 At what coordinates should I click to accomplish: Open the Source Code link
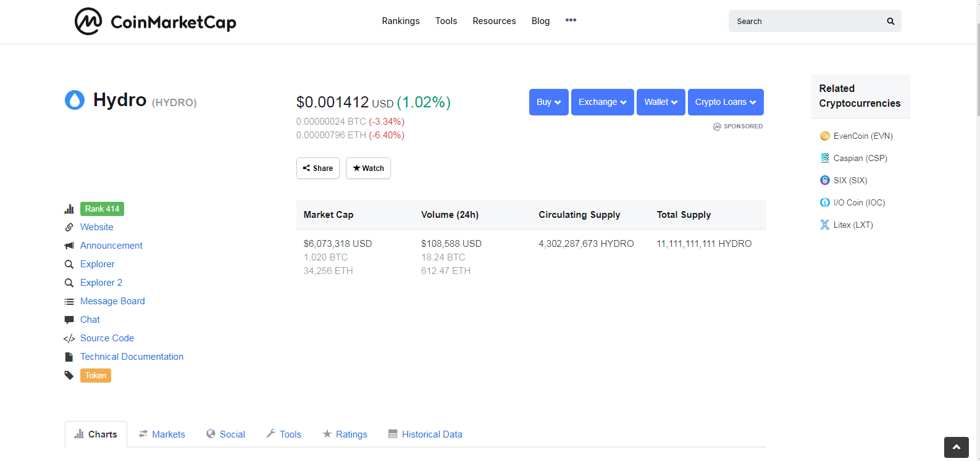click(107, 338)
